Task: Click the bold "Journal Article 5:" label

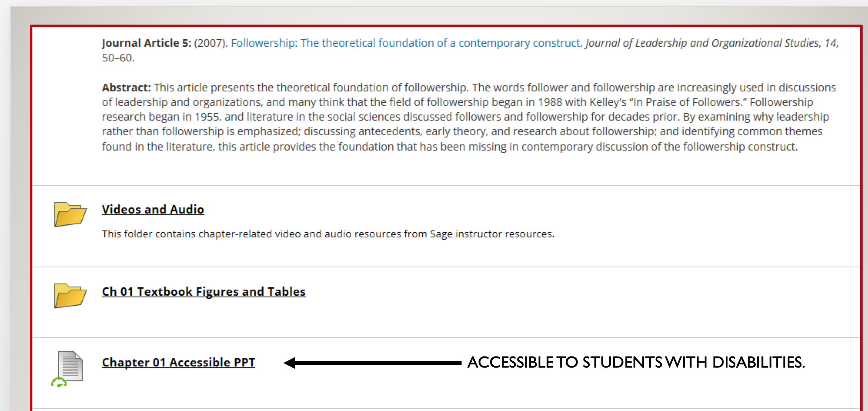Action: pyautogui.click(x=146, y=43)
